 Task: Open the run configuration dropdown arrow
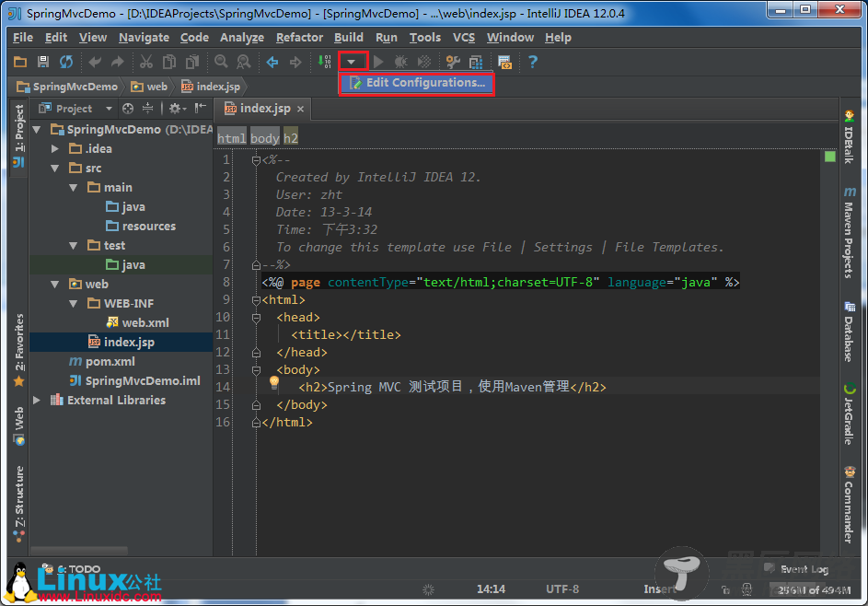[352, 62]
